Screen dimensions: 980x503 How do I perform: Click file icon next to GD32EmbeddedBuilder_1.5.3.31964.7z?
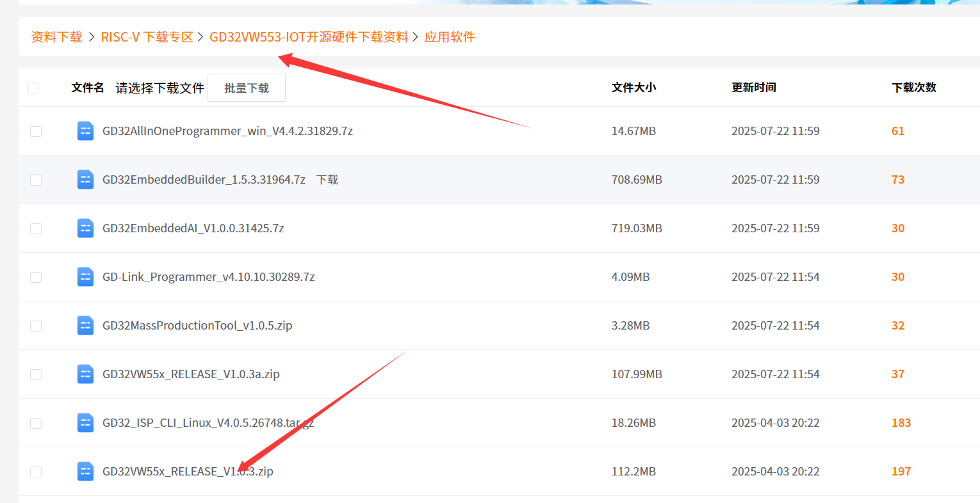tap(85, 180)
